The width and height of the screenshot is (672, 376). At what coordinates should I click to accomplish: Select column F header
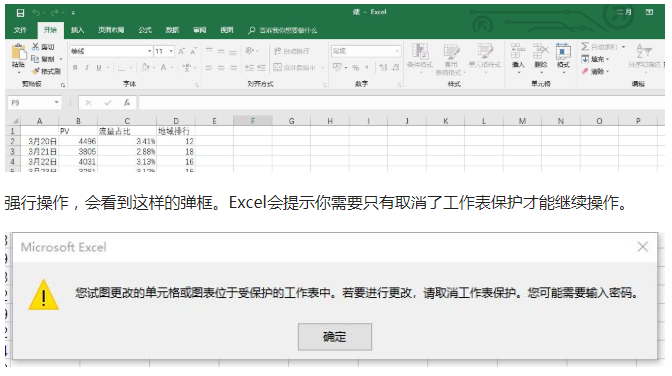(252, 121)
